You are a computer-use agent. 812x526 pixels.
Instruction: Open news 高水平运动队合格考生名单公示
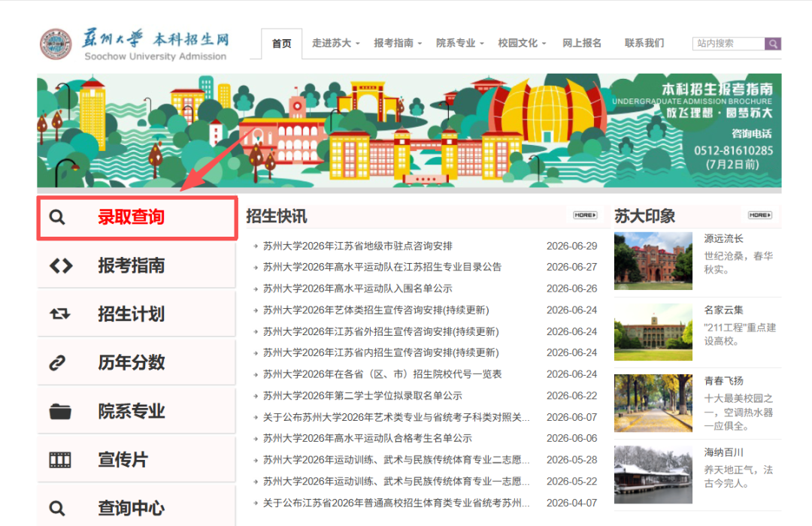point(367,439)
